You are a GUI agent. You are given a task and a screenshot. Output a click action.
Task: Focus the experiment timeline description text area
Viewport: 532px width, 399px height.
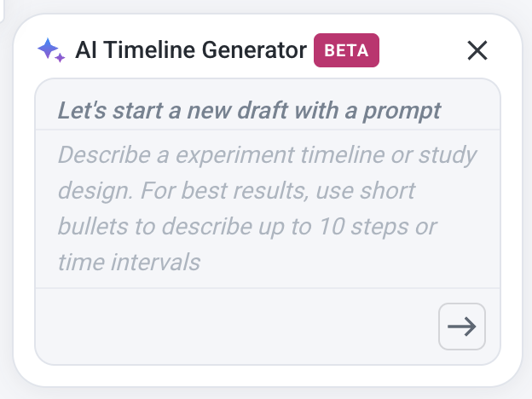pyautogui.click(x=268, y=209)
